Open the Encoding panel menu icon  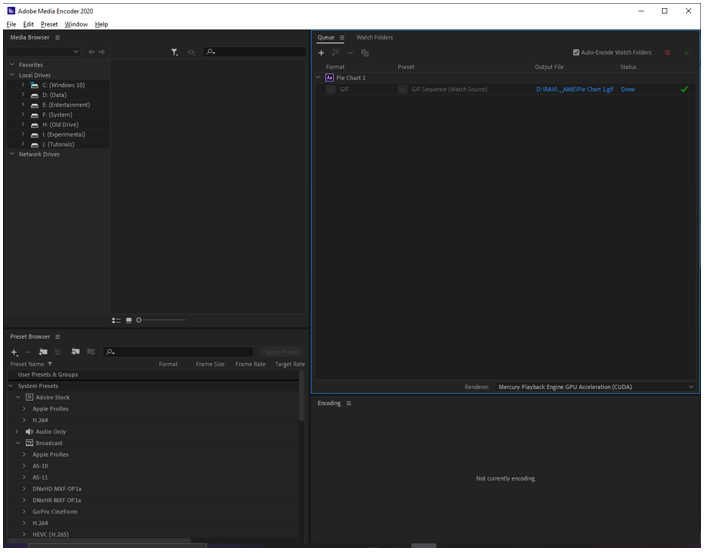point(349,403)
